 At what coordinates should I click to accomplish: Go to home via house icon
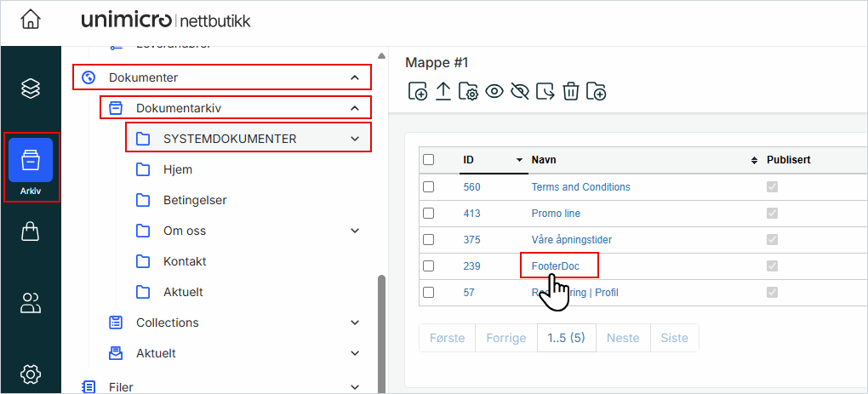31,20
